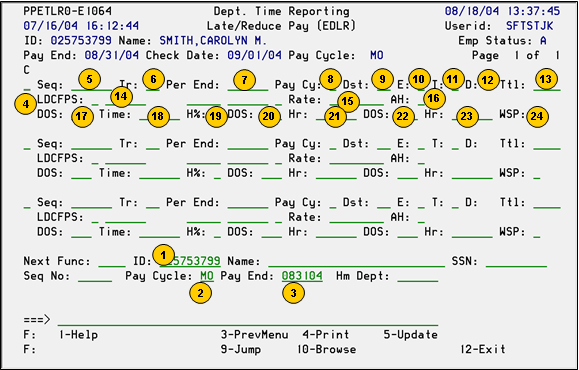Click the screen code PPETLR0-E1064
579x370 pixels.
(68, 11)
